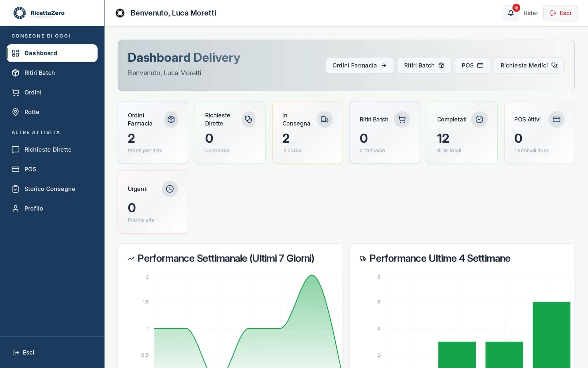Click the truck icon on In Consegna card
588x368 pixels.
pos(325,119)
